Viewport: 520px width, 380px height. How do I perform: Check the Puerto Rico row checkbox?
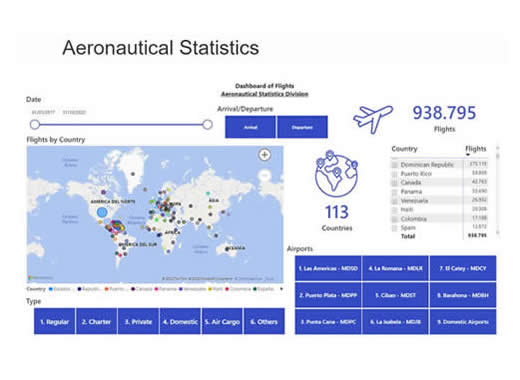point(395,174)
